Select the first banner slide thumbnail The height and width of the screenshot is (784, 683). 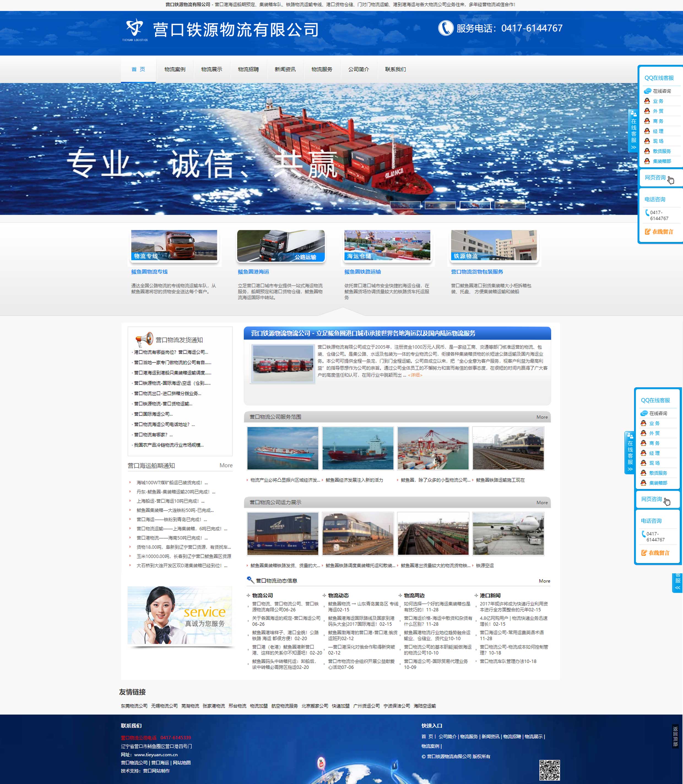tap(405, 205)
